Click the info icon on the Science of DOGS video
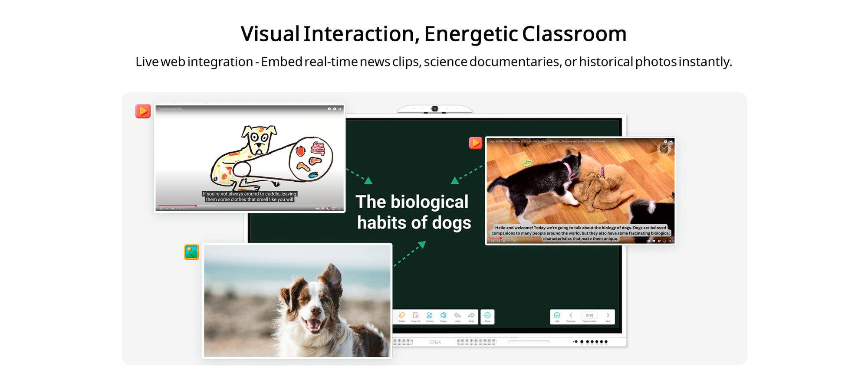 coord(329,109)
